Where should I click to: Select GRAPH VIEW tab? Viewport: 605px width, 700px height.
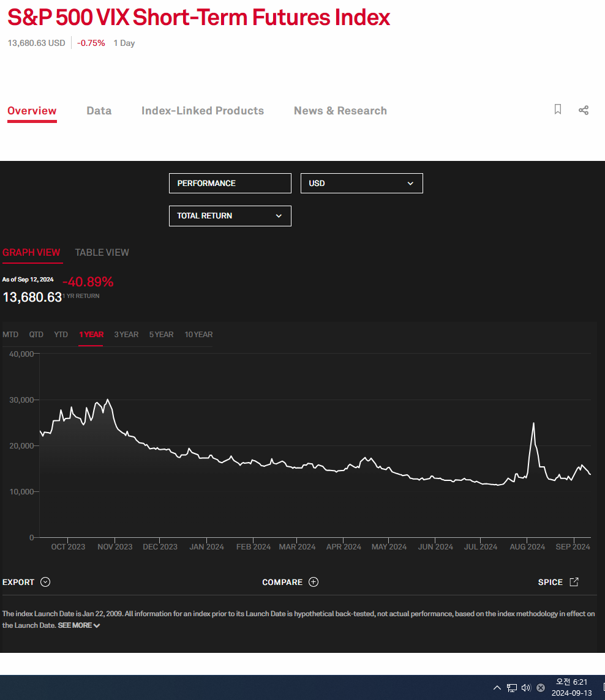(31, 253)
